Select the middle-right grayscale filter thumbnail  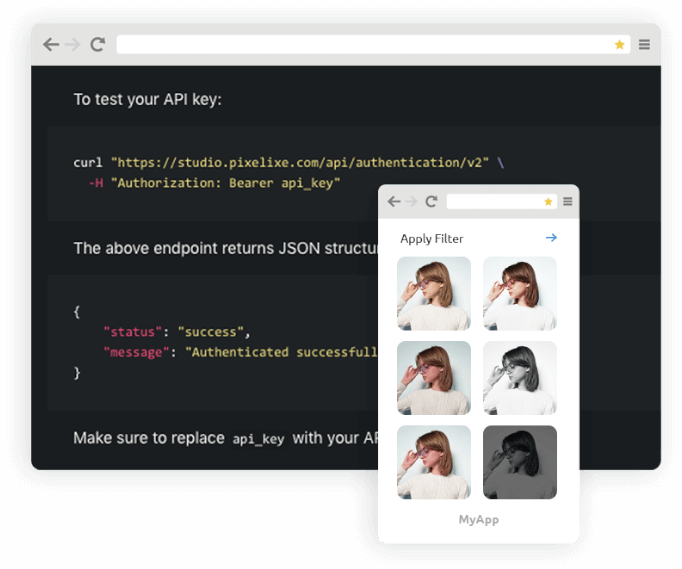coord(520,378)
